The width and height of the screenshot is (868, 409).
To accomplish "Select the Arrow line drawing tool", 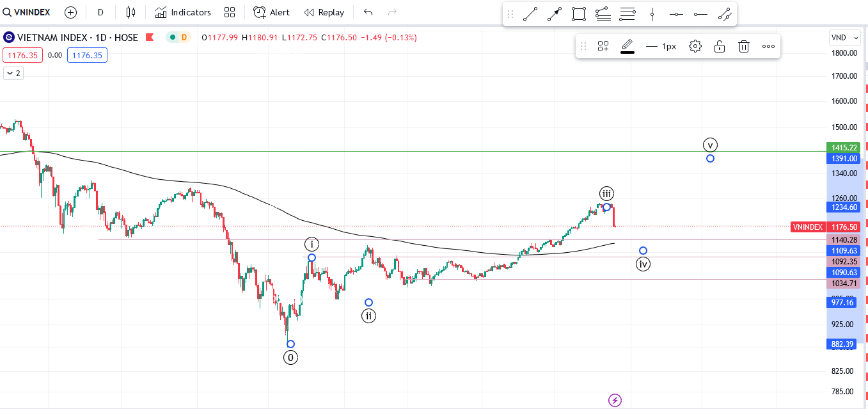I will 555,14.
